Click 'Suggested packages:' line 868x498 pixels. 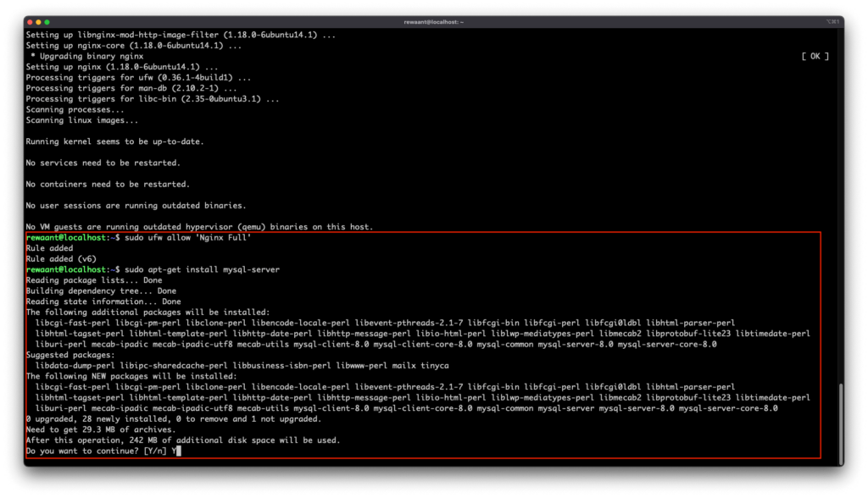[x=70, y=355]
